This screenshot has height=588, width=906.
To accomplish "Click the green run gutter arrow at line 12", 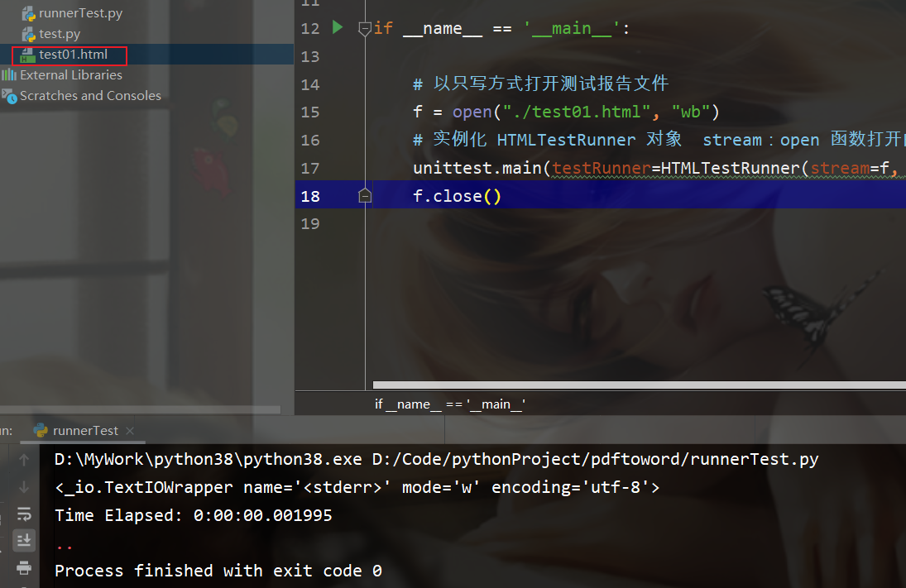I will (x=338, y=27).
